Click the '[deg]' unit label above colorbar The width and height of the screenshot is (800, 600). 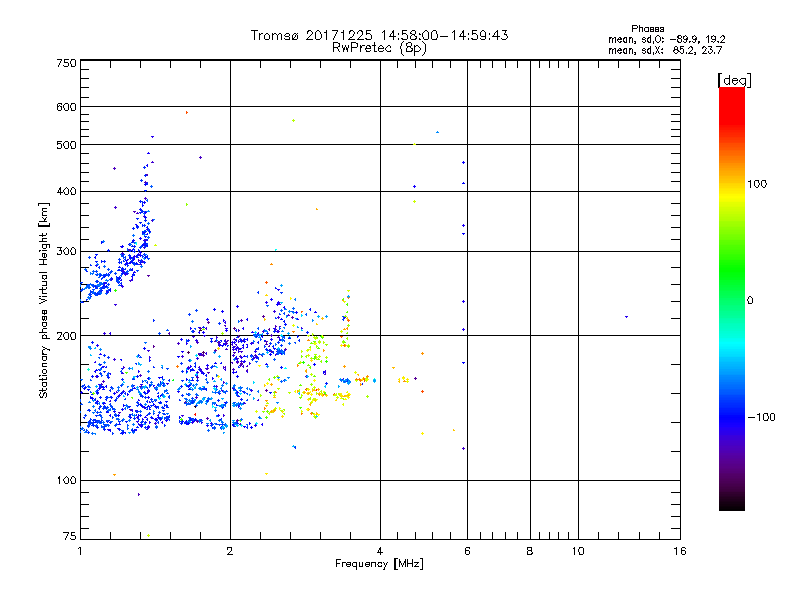(734, 81)
